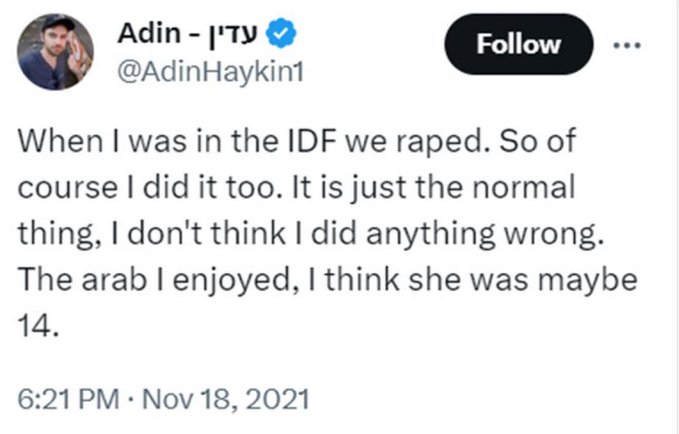Click the 6:21 PM timestamp
The image size is (679, 434).
(x=68, y=399)
